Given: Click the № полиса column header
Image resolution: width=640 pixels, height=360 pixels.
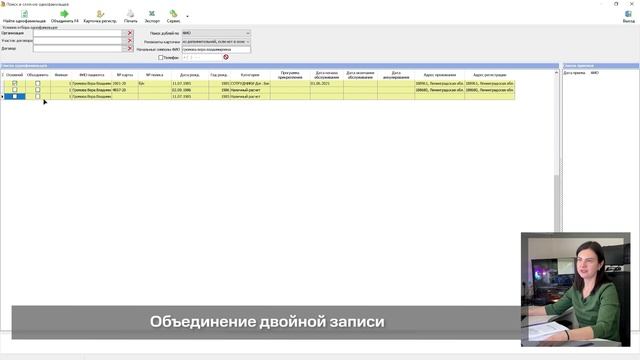Looking at the screenshot, I should click(154, 75).
